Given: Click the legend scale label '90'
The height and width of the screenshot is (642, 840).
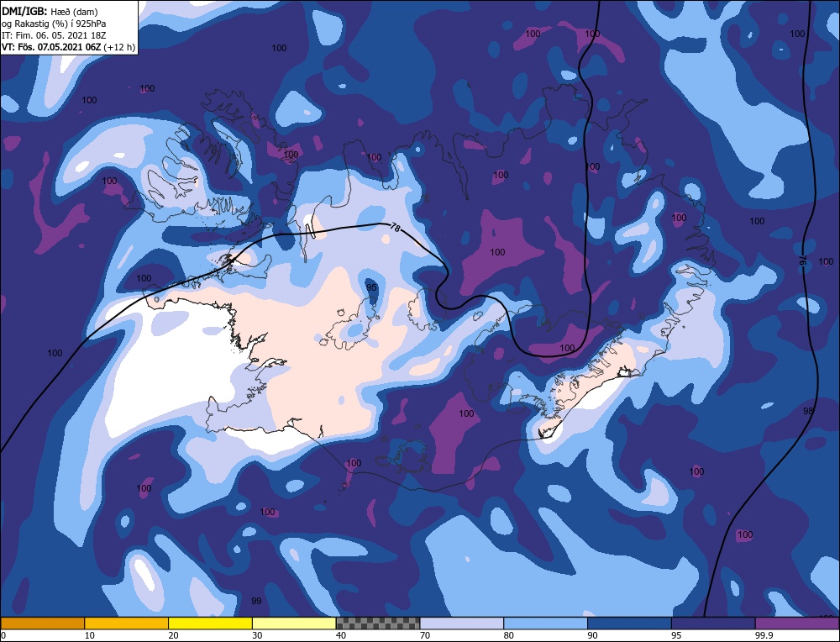Looking at the screenshot, I should 592,635.
